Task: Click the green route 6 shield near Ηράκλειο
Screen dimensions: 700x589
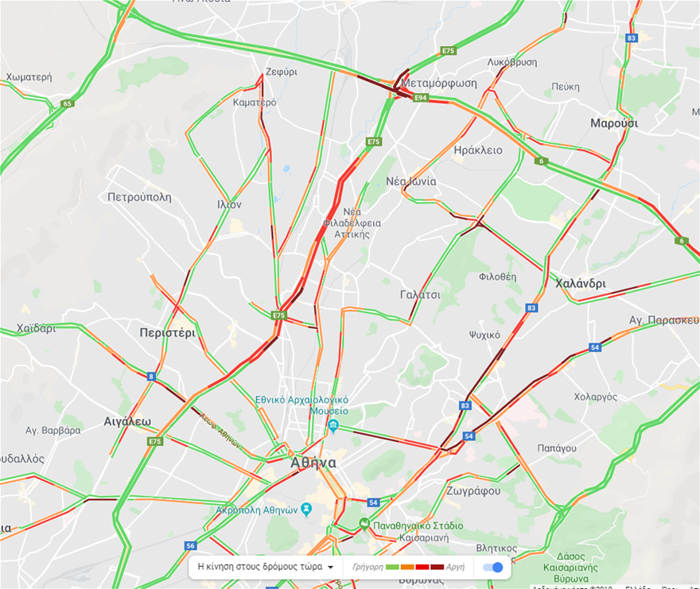Action: coord(541,161)
